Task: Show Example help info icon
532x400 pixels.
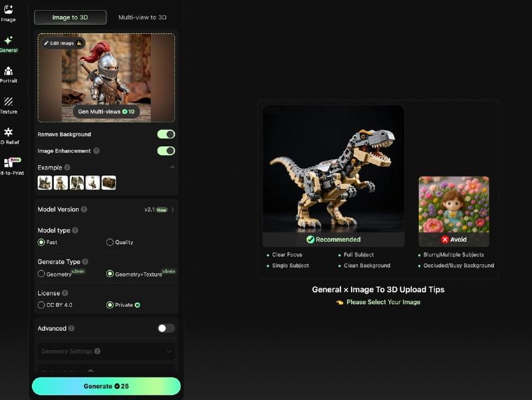Action: pos(67,167)
